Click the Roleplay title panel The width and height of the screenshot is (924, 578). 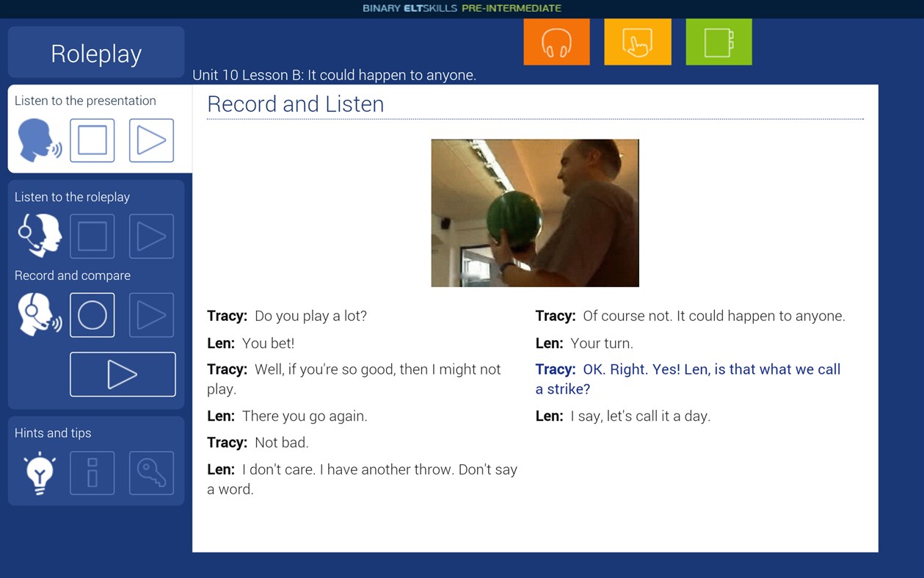tap(95, 52)
